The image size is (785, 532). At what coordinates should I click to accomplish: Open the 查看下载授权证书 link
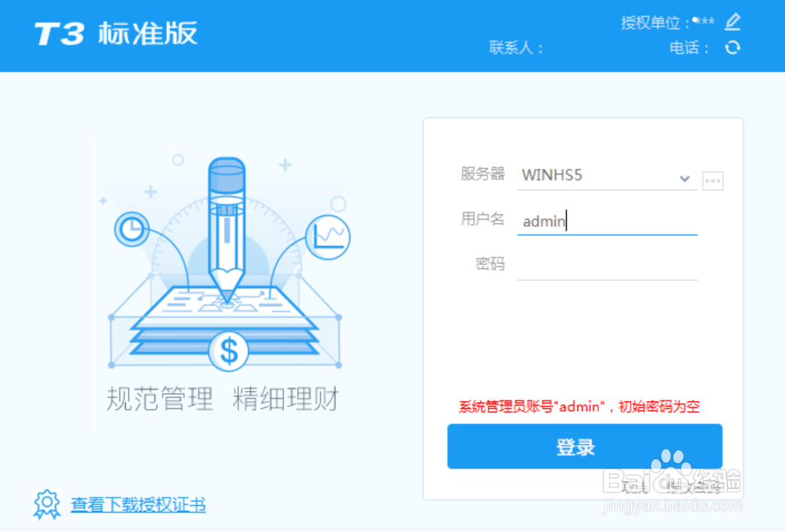[138, 504]
